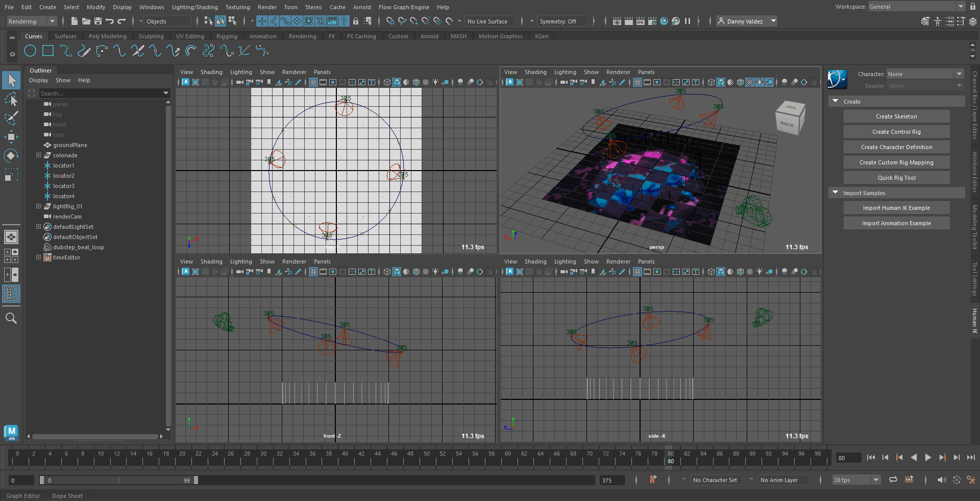
Task: Click the Outliner horizontal scrollbar
Action: point(95,437)
